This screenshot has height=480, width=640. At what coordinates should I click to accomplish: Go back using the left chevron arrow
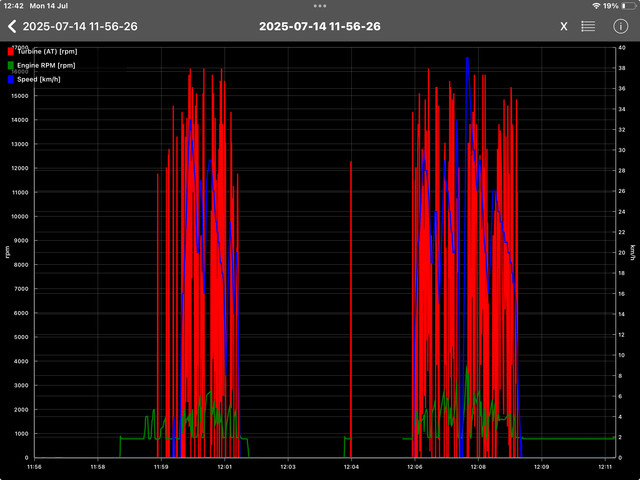[x=12, y=27]
